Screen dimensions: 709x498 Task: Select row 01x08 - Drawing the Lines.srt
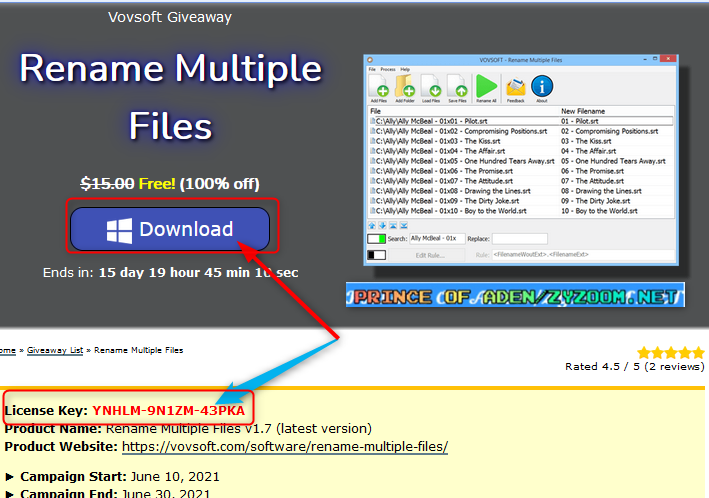(521, 191)
